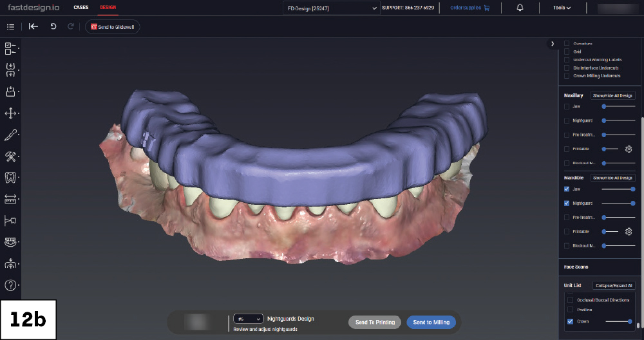Screen dimensions: 644x340
Task: Check the Maxillary Jaw checkbox
Action: click(x=567, y=106)
